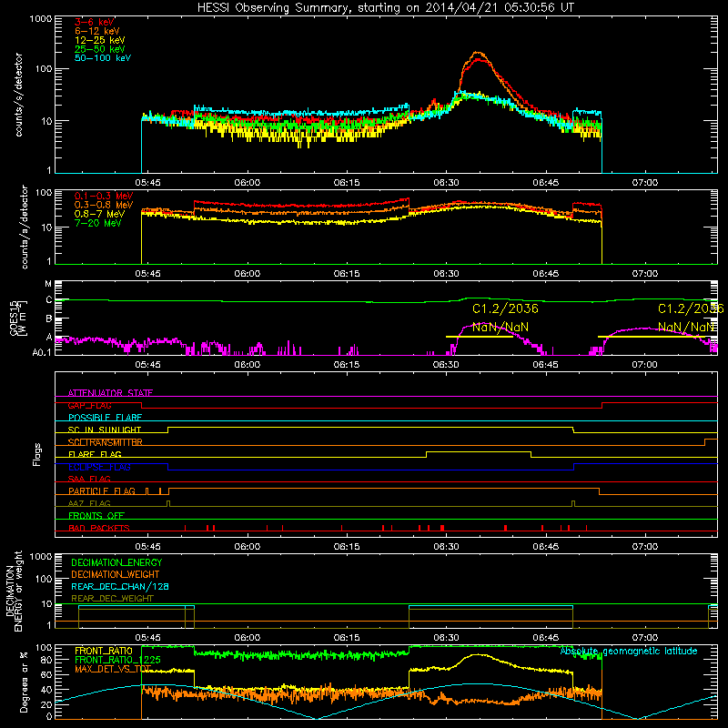Click the DECIMATION_ENERGY legend label
Viewport: 728px width, 728px height.
coord(116,562)
